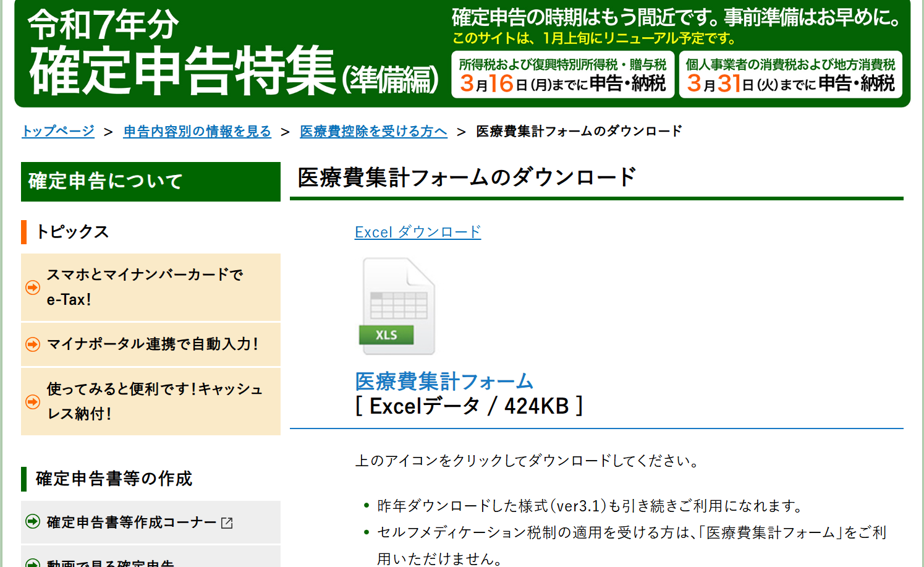Click the 3月16日 income tax deadline box
924x567 pixels.
[562, 75]
